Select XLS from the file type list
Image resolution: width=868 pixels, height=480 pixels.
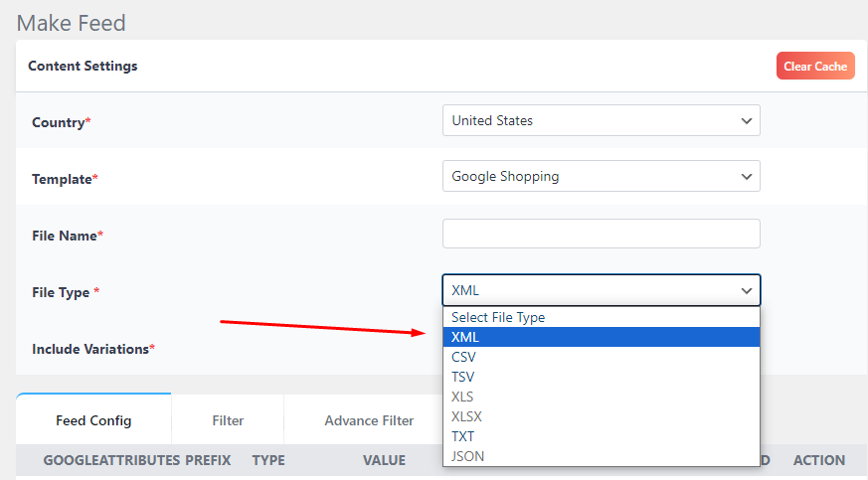pyautogui.click(x=601, y=397)
